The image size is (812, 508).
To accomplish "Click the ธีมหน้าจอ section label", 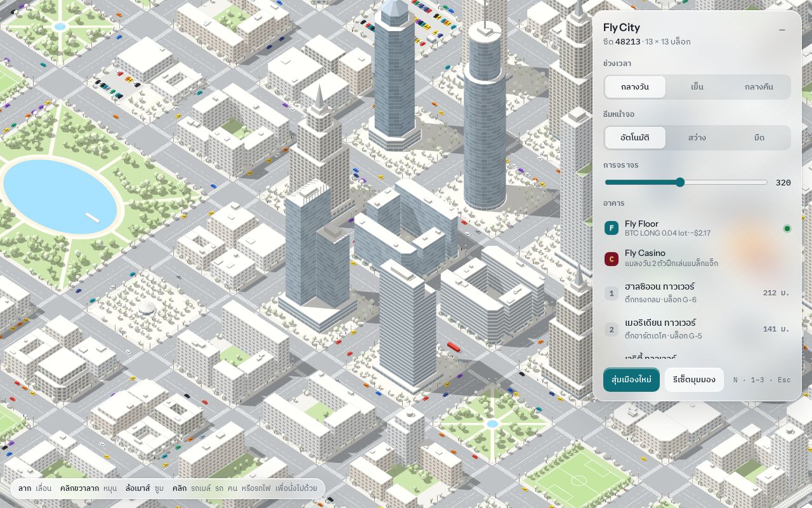I will coord(619,114).
